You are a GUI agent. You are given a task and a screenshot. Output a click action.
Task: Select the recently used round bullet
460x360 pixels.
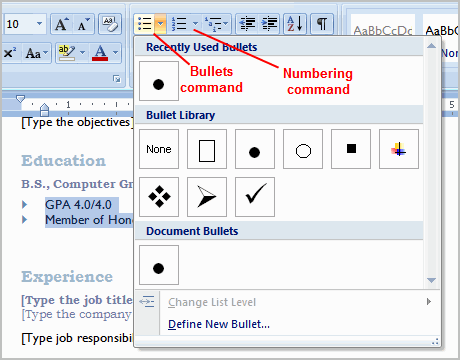pyautogui.click(x=159, y=81)
